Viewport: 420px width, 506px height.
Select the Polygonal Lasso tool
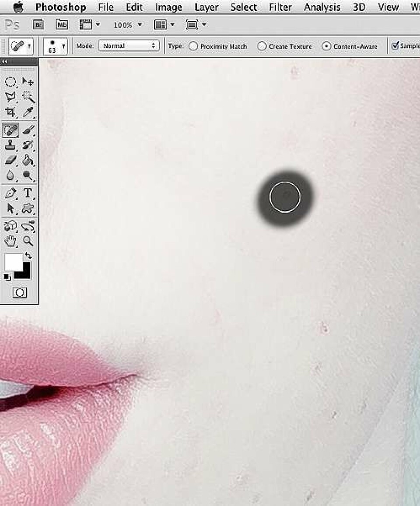click(x=10, y=97)
